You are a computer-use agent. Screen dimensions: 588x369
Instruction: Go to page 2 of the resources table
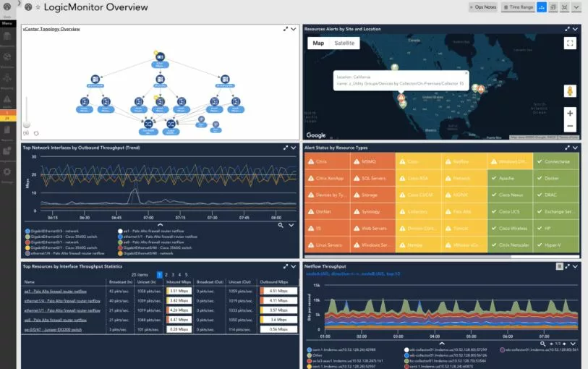click(x=166, y=274)
